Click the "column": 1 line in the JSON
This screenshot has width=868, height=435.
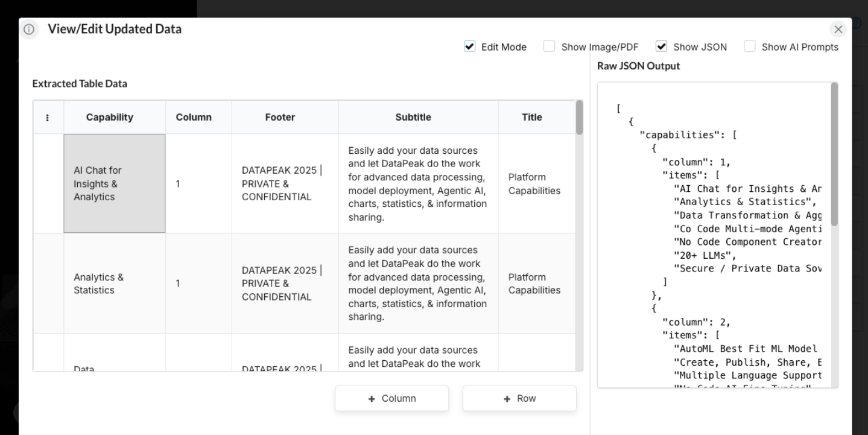[x=696, y=162]
